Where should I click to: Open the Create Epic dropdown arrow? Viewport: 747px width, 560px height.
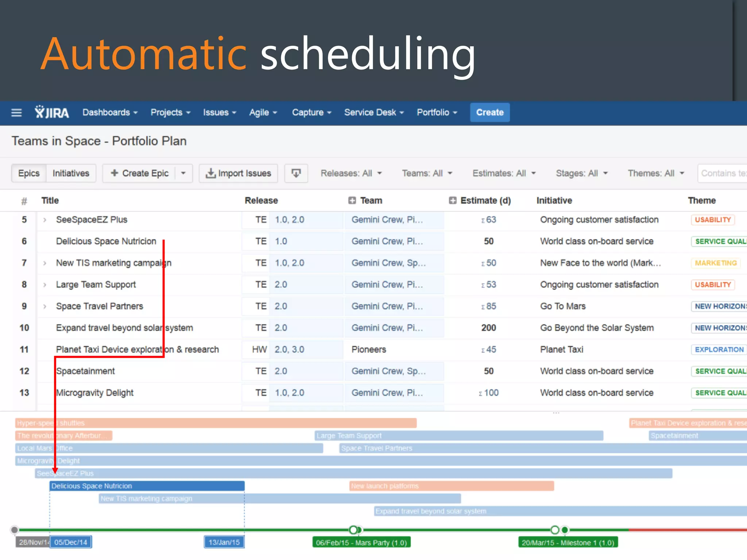click(183, 173)
